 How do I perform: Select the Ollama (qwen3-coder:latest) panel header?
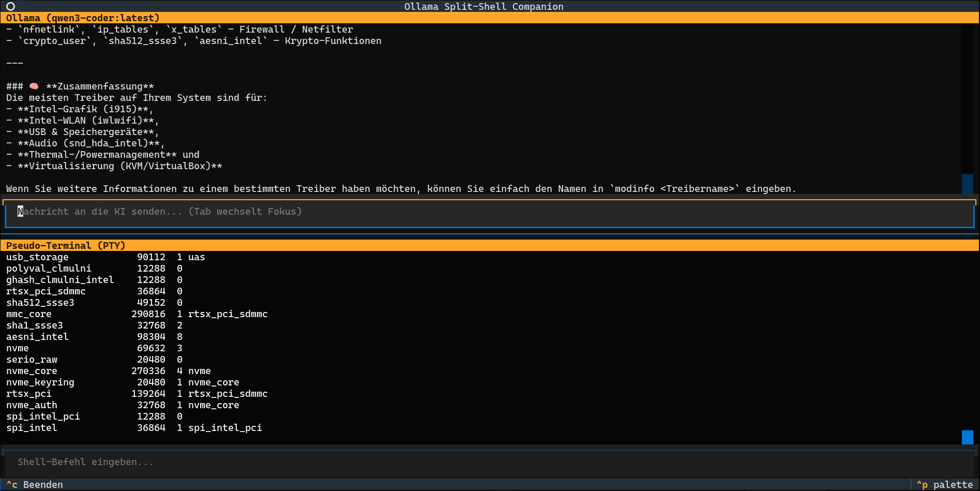coord(83,18)
